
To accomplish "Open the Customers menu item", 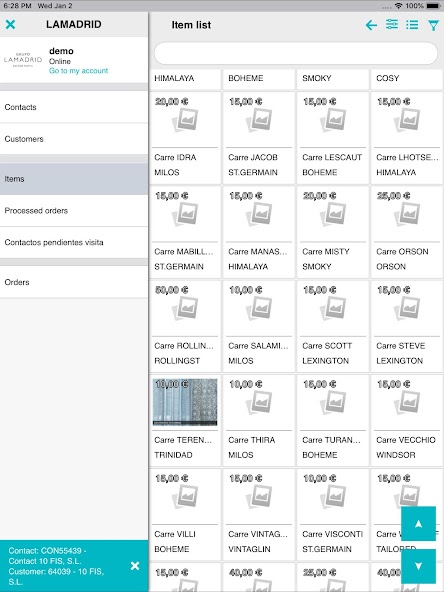I will tap(74, 139).
